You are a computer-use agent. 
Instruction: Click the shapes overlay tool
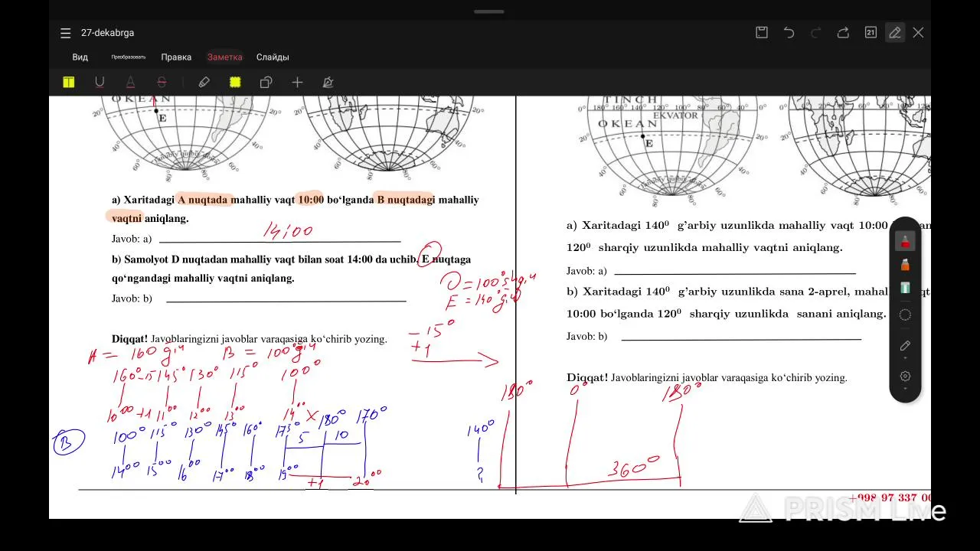pos(266,82)
